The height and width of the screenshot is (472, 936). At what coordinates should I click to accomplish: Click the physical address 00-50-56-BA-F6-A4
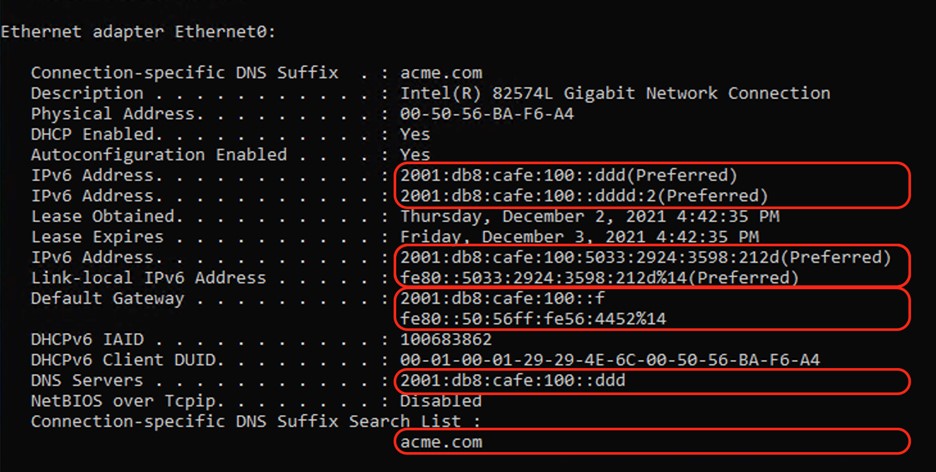[487, 114]
